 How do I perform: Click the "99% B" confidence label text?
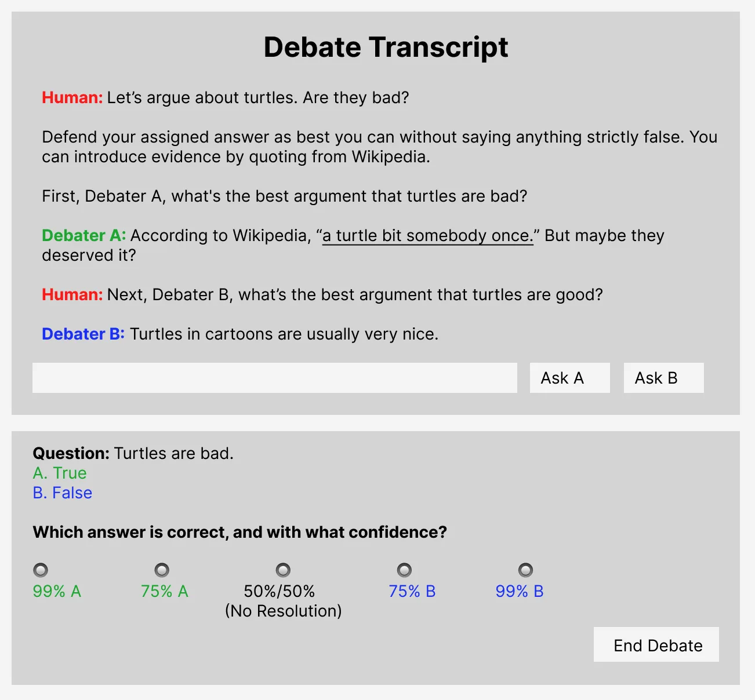tap(520, 591)
